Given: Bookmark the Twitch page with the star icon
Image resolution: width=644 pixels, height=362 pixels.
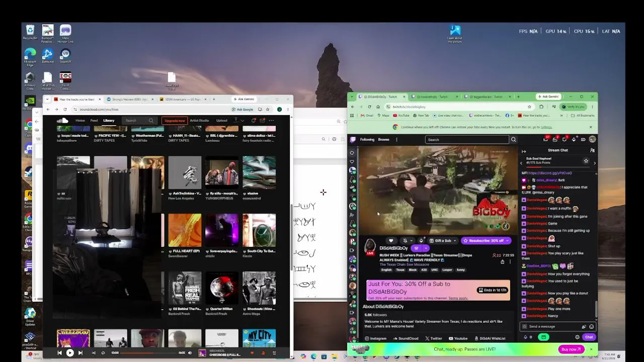Looking at the screenshot, I should (529, 107).
